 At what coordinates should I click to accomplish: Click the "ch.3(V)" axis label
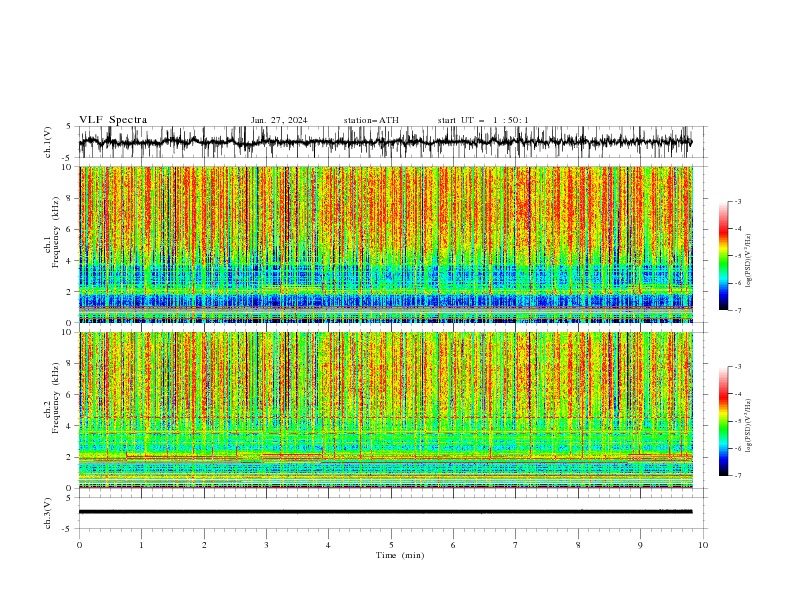tap(48, 513)
